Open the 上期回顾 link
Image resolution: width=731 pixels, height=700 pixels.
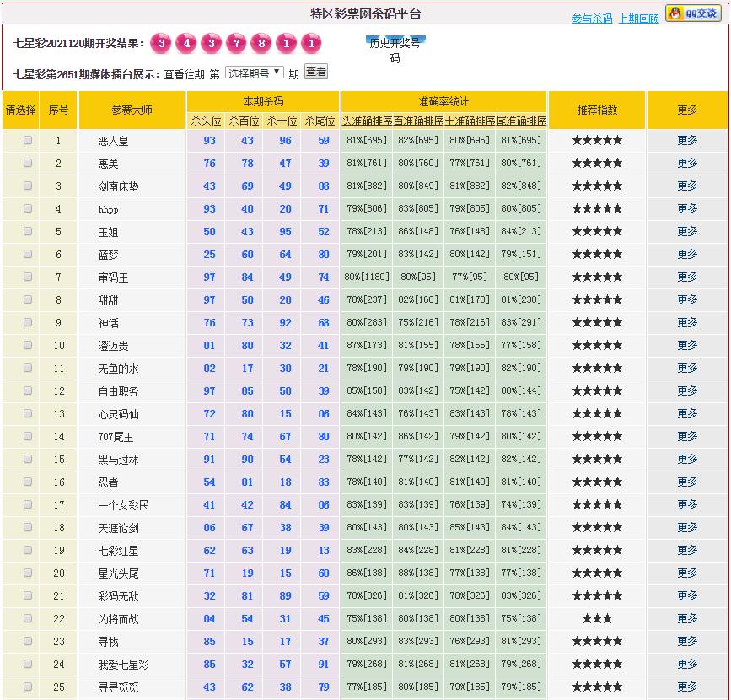(638, 19)
